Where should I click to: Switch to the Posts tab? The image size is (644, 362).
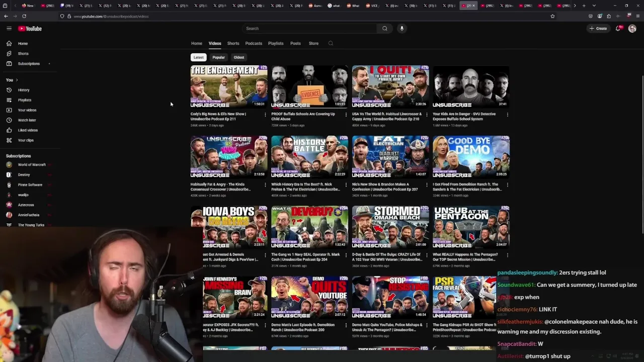(295, 44)
